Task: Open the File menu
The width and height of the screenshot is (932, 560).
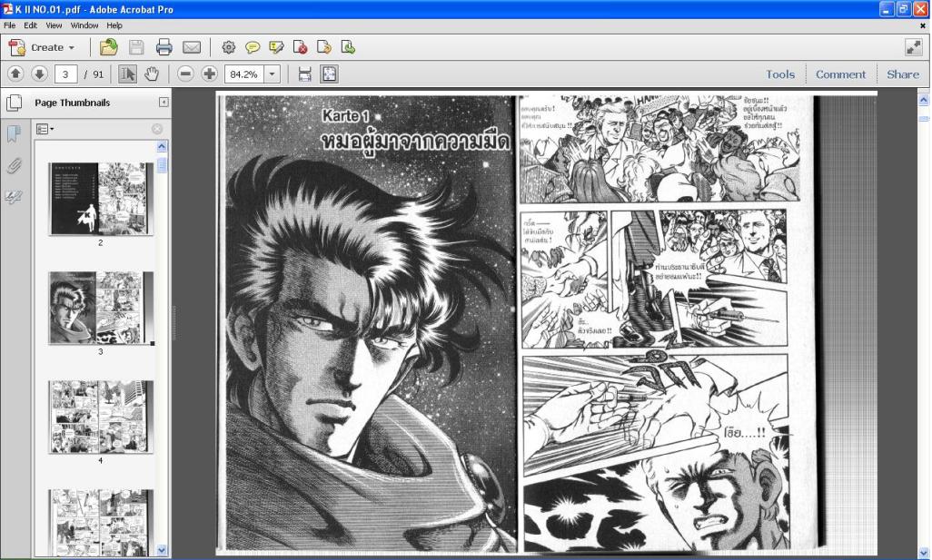Action: click(x=9, y=25)
